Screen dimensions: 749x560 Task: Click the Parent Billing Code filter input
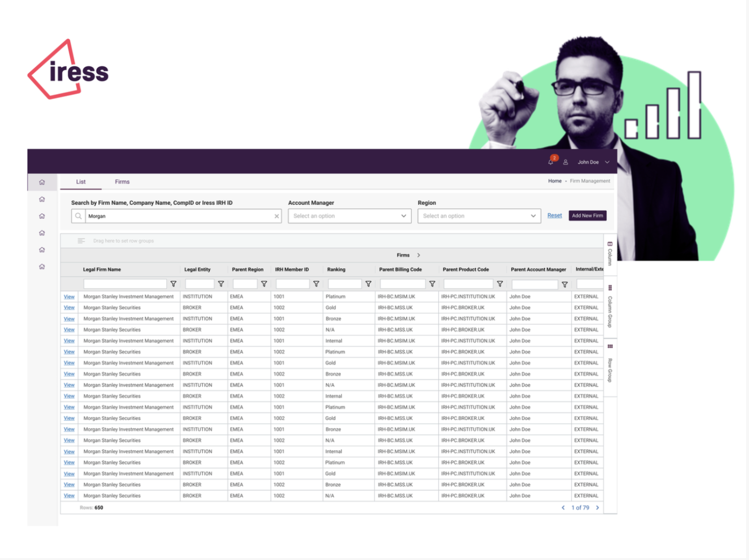coord(403,284)
